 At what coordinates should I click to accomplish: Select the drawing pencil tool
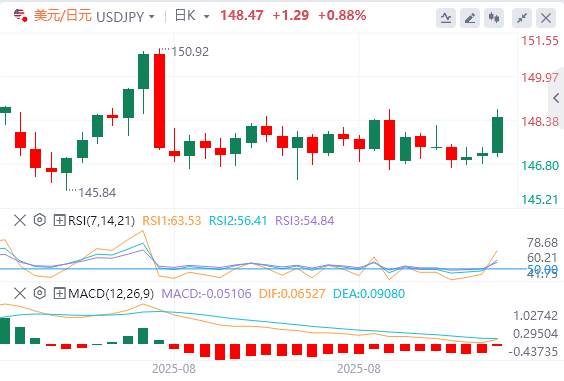click(470, 18)
